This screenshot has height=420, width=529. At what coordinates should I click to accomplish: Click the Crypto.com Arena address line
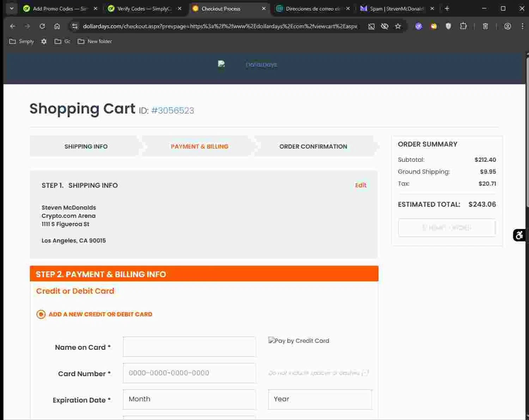tap(68, 216)
